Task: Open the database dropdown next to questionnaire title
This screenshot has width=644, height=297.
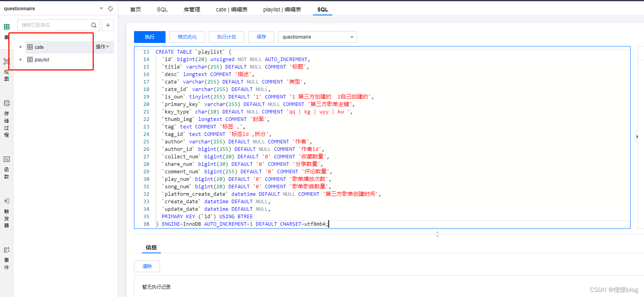Action: (101, 8)
